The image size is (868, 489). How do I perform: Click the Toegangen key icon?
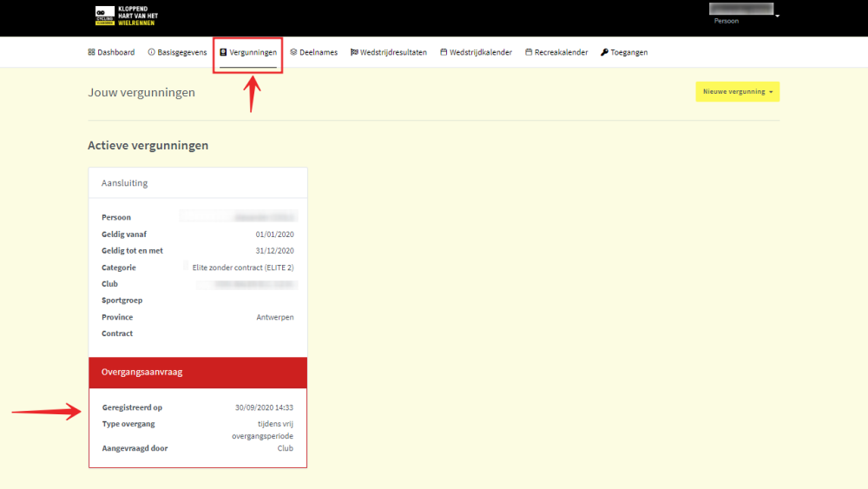[604, 52]
